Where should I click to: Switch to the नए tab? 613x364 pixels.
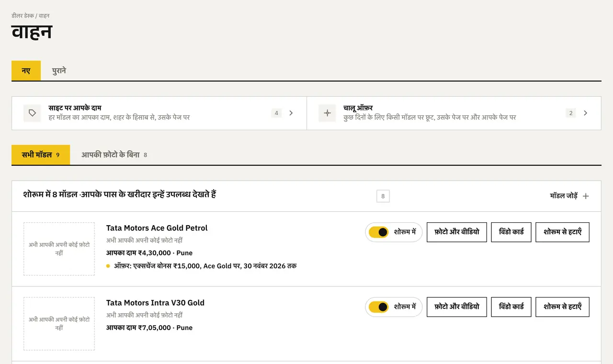pyautogui.click(x=26, y=71)
